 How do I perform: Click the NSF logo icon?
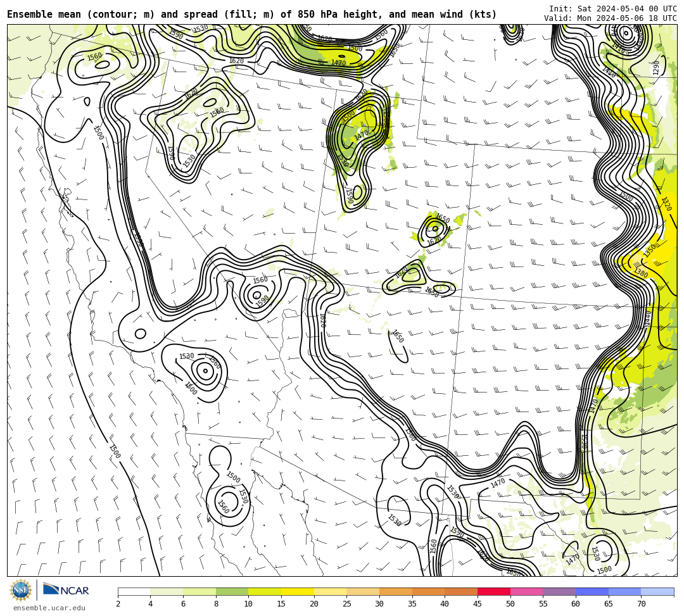point(20,591)
